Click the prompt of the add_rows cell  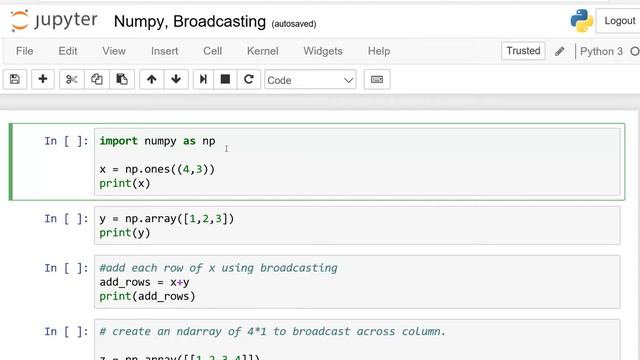coord(66,268)
